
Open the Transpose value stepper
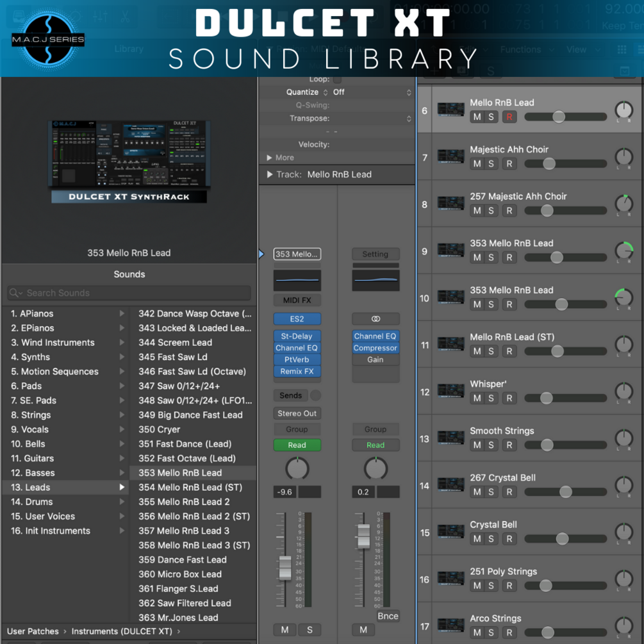pyautogui.click(x=409, y=119)
